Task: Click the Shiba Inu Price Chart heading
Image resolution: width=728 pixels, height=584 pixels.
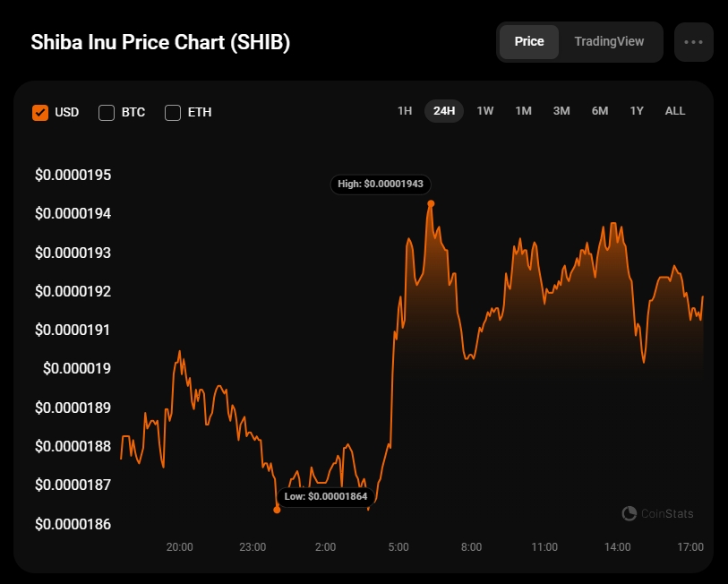Action: [x=161, y=43]
